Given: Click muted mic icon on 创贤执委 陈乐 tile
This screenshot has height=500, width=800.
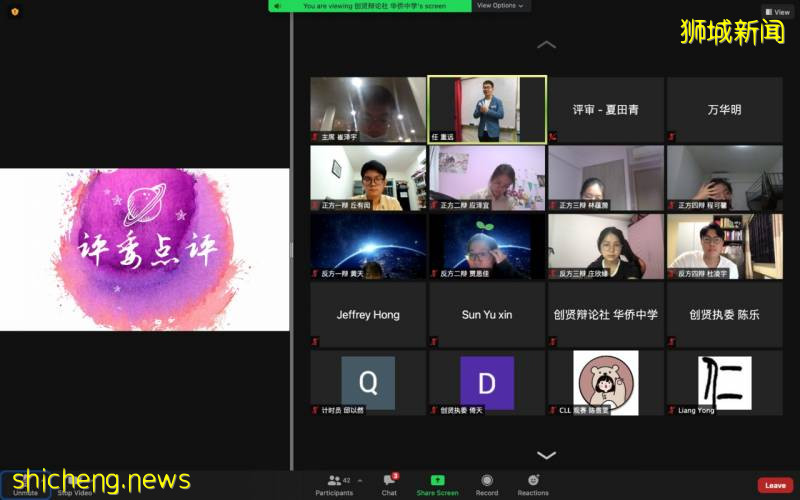Looking at the screenshot, I should [671, 341].
